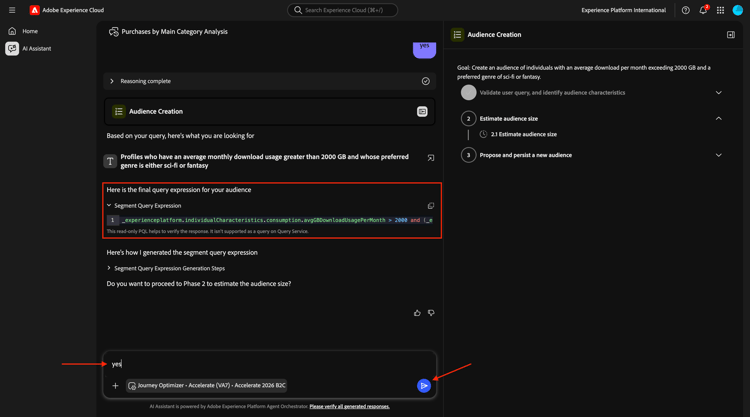This screenshot has width=750, height=417.
Task: Click the conversation chat icon beside title
Action: (113, 32)
